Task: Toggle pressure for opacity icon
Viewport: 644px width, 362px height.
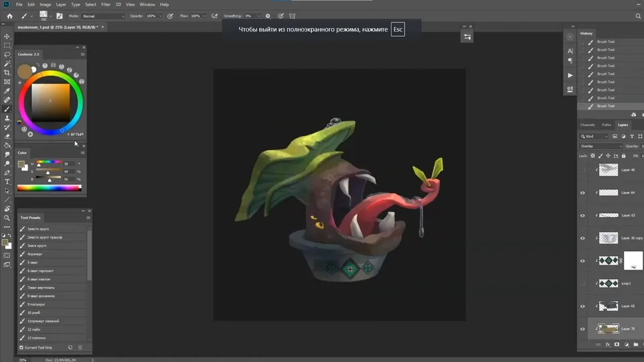Action: tap(170, 16)
